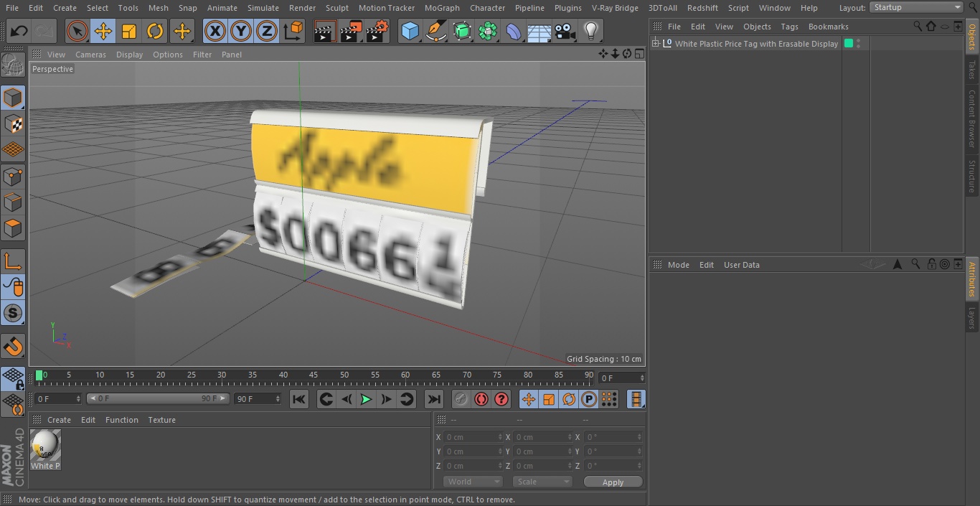Add a floor environment object
Image resolution: width=980 pixels, height=506 pixels.
[539, 31]
